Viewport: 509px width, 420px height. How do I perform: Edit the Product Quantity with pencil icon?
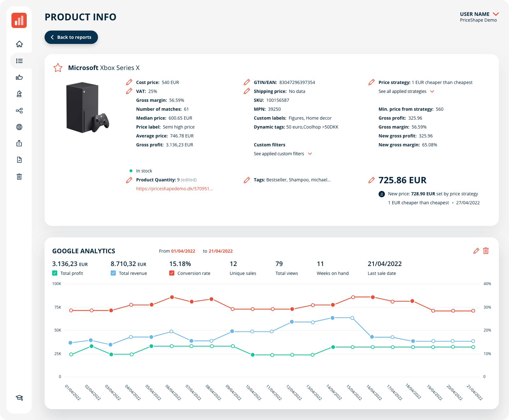pyautogui.click(x=129, y=180)
